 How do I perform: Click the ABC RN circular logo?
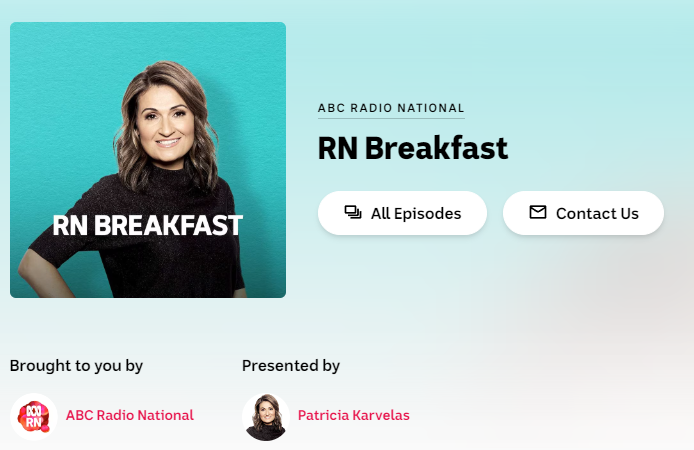tap(34, 416)
